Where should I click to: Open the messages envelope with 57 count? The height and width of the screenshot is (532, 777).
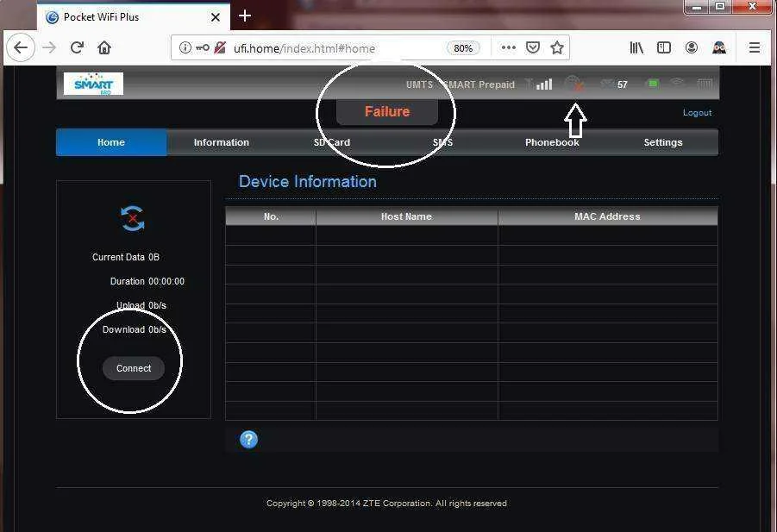click(615, 84)
